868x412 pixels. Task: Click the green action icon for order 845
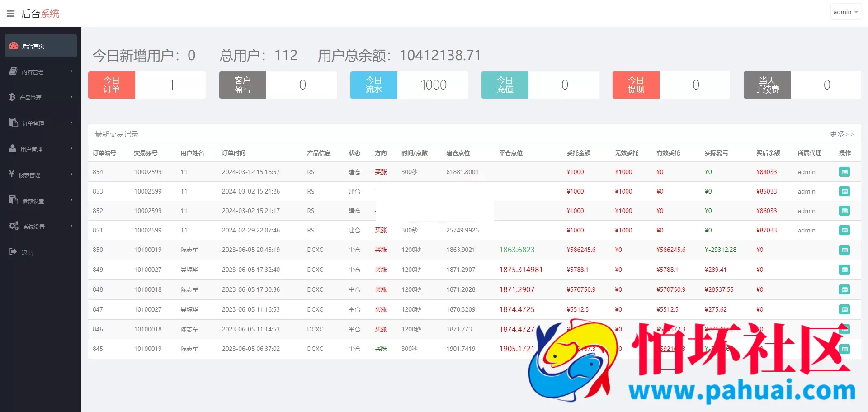pos(844,349)
